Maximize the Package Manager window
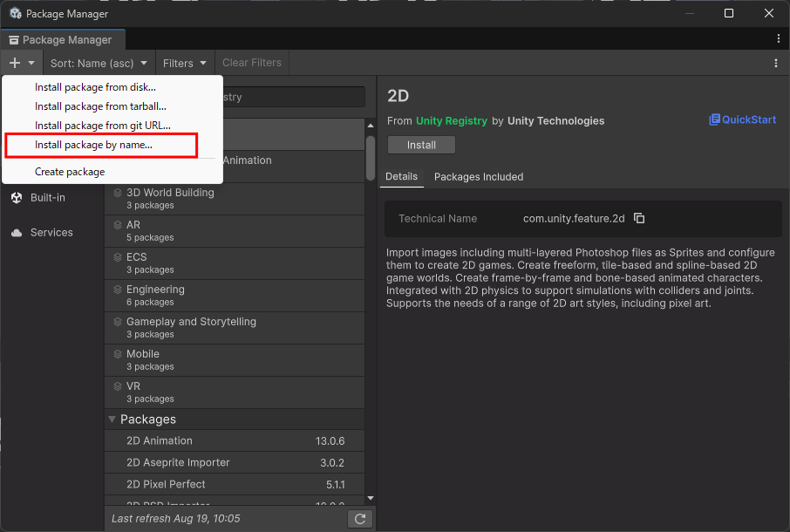 729,13
